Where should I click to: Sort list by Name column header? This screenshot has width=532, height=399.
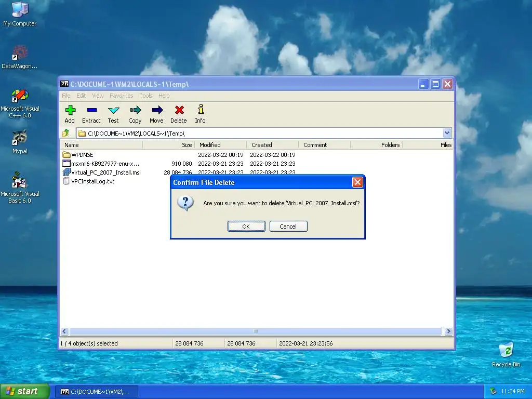click(x=101, y=145)
